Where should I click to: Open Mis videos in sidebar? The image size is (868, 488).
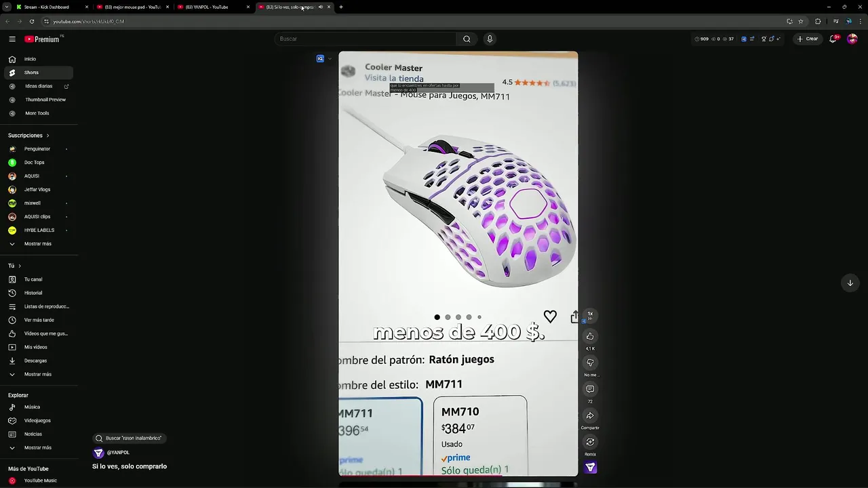[39, 347]
